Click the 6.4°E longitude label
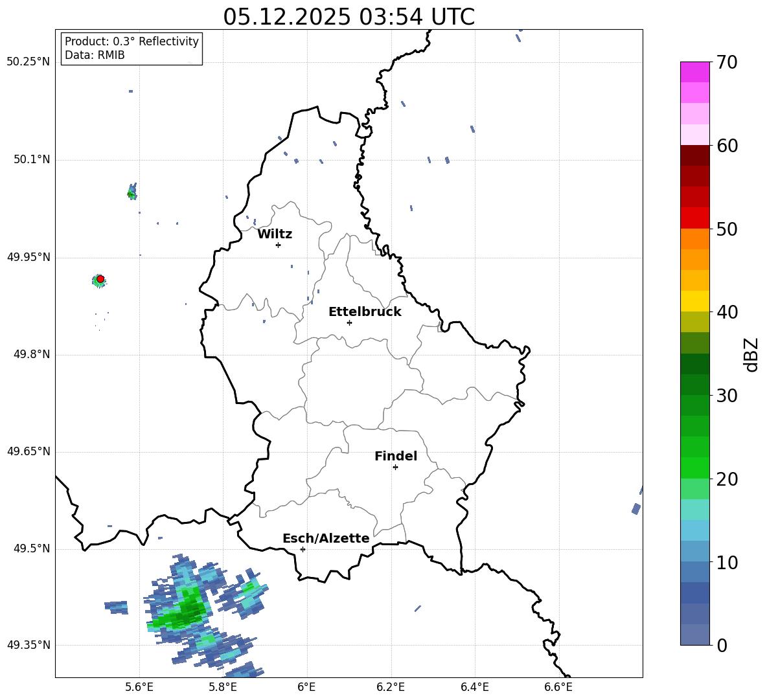767x700 pixels. point(474,687)
